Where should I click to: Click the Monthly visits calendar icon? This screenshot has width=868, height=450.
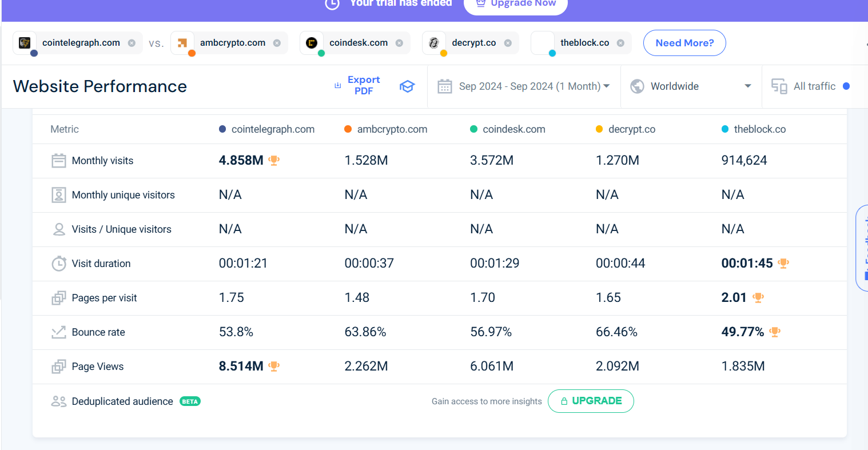(59, 161)
